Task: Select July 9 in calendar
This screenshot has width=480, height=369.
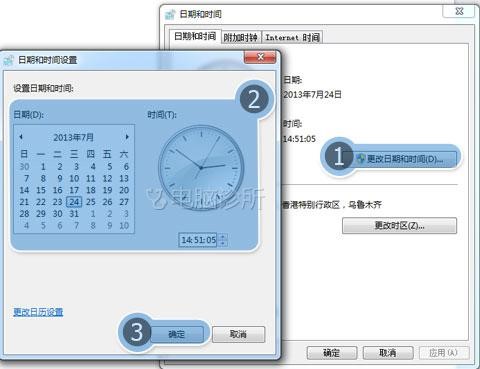Action: coord(59,178)
